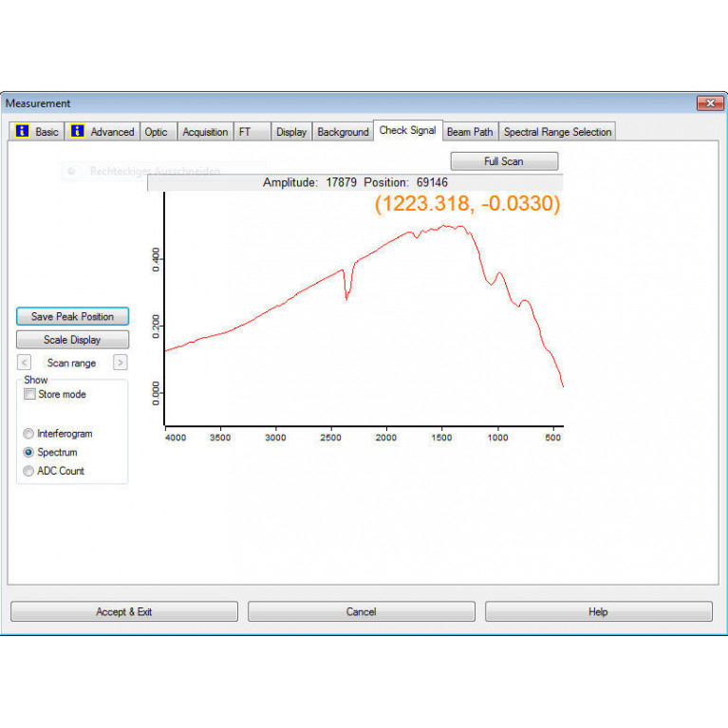This screenshot has width=728, height=728.
Task: Enable the Store mode checkbox
Action: tap(30, 394)
